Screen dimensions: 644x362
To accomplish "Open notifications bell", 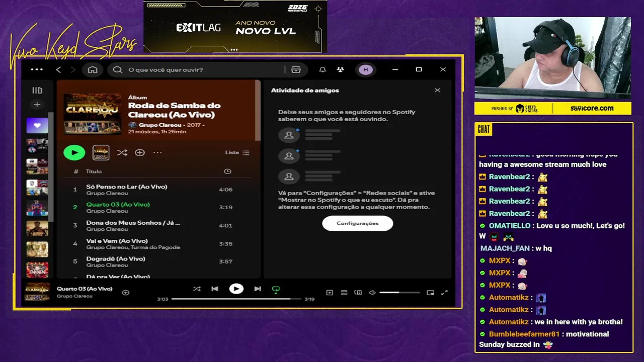I will (x=323, y=70).
